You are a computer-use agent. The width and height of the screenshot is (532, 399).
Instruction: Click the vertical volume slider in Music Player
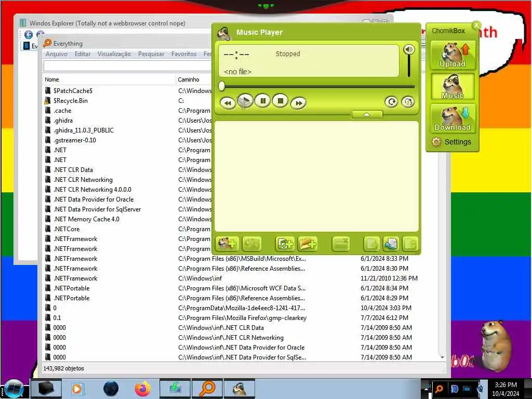pyautogui.click(x=409, y=66)
